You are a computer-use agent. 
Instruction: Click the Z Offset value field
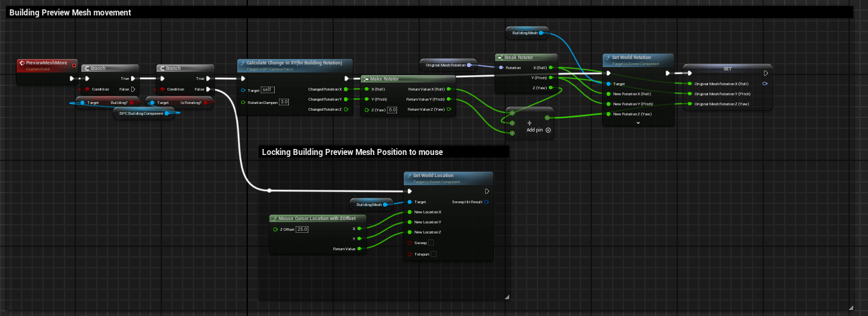[x=302, y=229]
